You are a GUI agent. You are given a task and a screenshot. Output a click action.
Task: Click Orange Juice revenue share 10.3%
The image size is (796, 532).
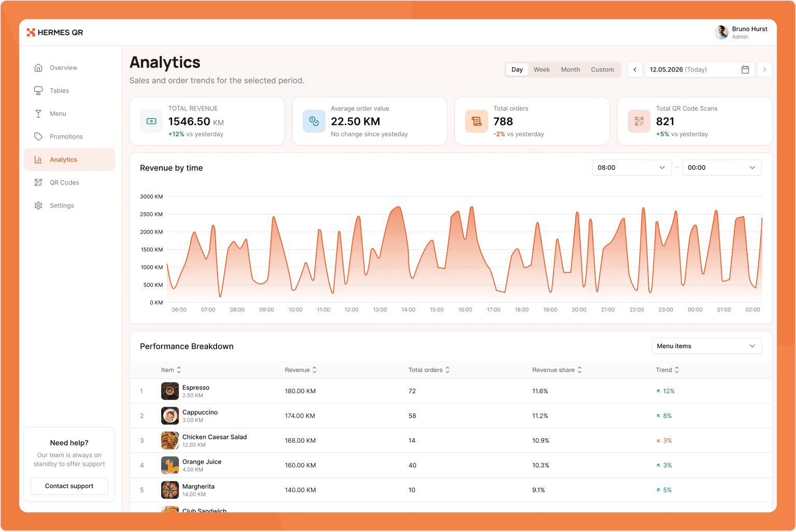click(541, 465)
